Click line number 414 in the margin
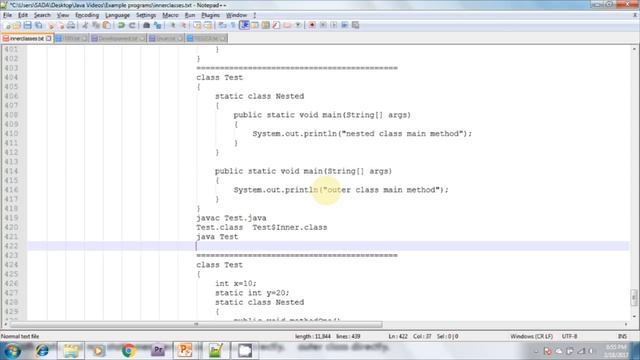640x360 pixels. click(x=11, y=171)
